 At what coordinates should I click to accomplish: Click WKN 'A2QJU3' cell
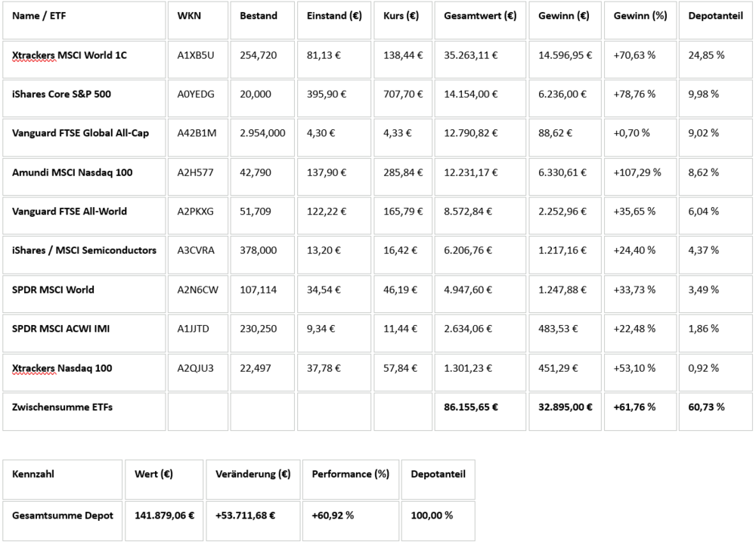197,373
